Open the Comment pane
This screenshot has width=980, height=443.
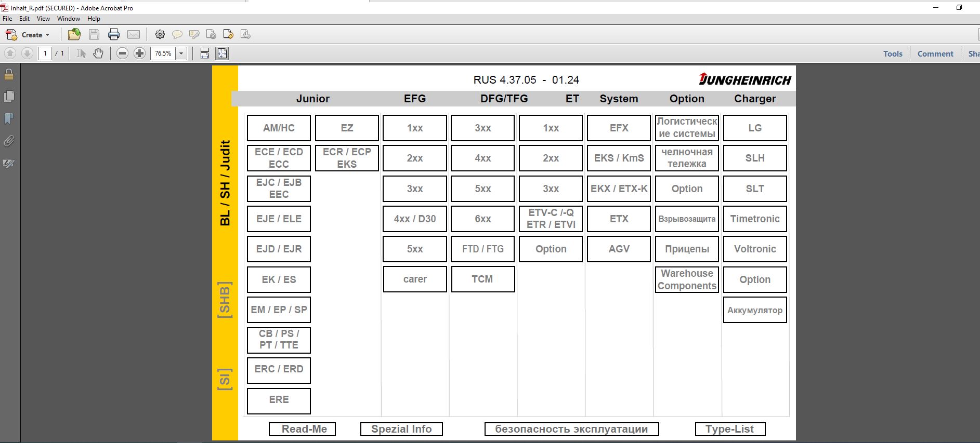click(935, 53)
